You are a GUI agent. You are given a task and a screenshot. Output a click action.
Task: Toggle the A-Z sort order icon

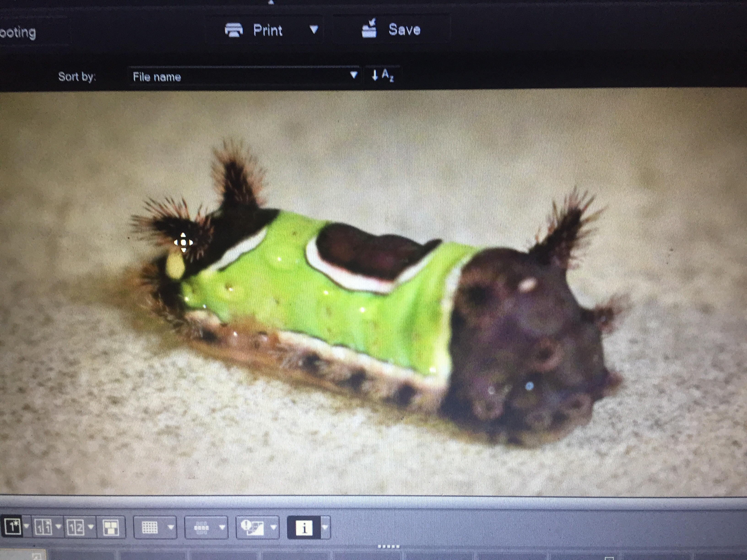point(382,75)
